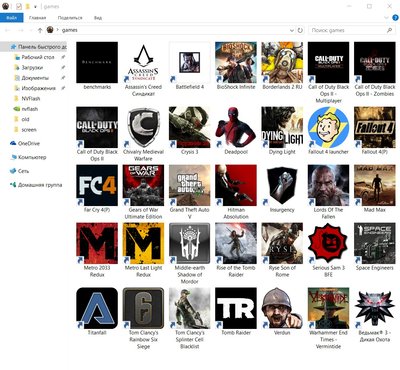The image size is (400, 370).
Task: Select OneDrive in the navigation pane
Action: pyautogui.click(x=29, y=143)
